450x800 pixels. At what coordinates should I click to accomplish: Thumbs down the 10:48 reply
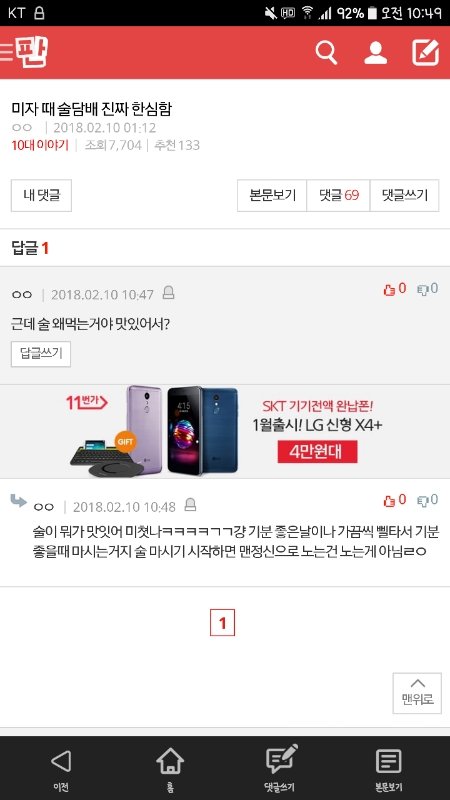click(428, 501)
